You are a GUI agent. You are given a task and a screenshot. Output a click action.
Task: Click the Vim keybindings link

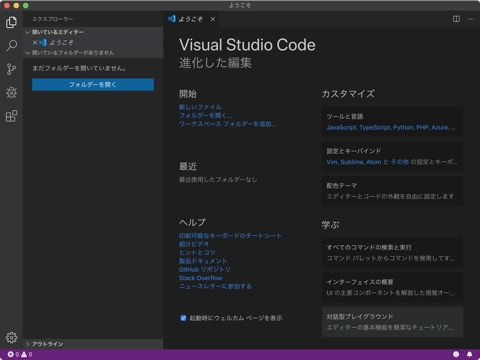(x=332, y=162)
